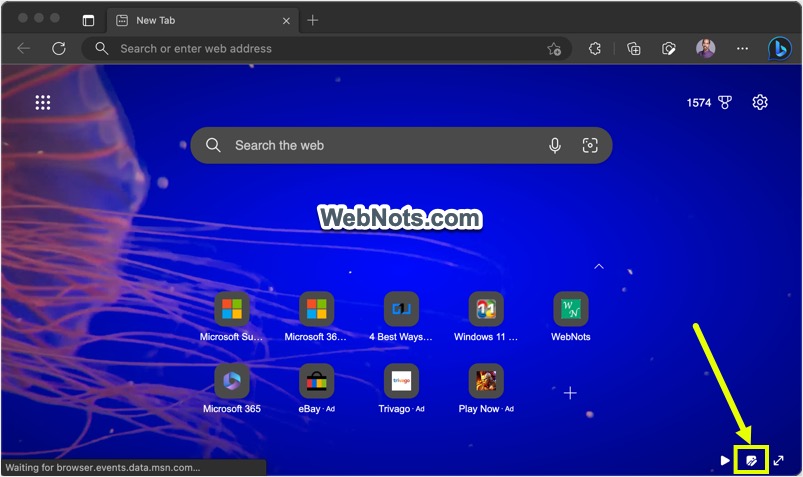This screenshot has height=477, width=803.
Task: Open the Extensions puzzle icon
Action: (594, 48)
